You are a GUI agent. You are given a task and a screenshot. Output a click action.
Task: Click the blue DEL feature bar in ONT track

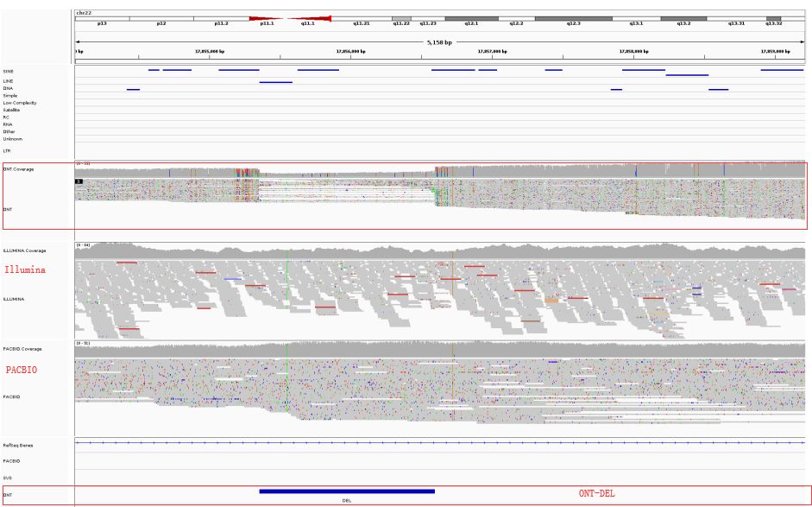[x=346, y=491]
